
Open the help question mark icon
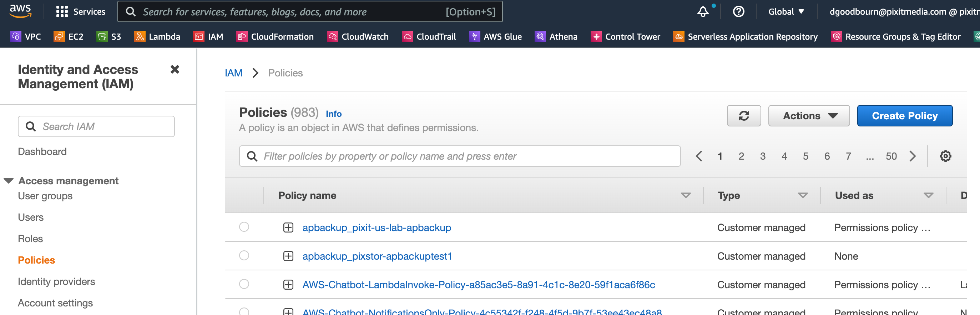point(738,12)
